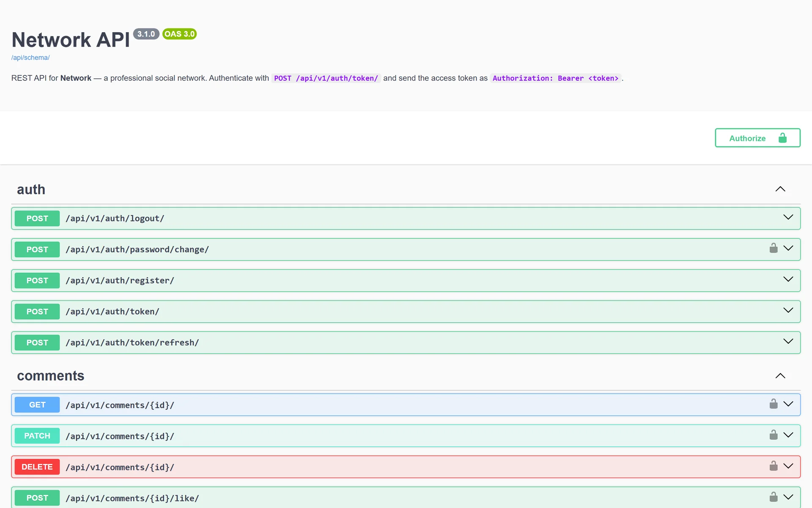This screenshot has height=508, width=812.
Task: Expand DELETE comments/{id} endpoint chevron
Action: point(788,466)
